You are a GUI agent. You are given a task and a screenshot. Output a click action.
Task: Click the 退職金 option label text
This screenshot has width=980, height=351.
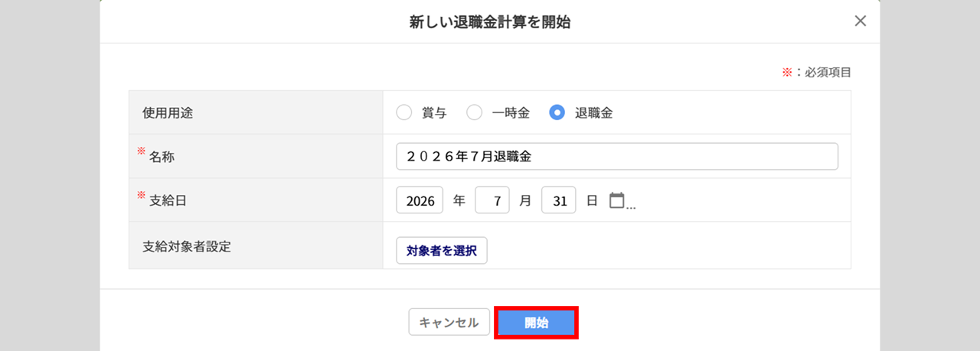(x=593, y=113)
